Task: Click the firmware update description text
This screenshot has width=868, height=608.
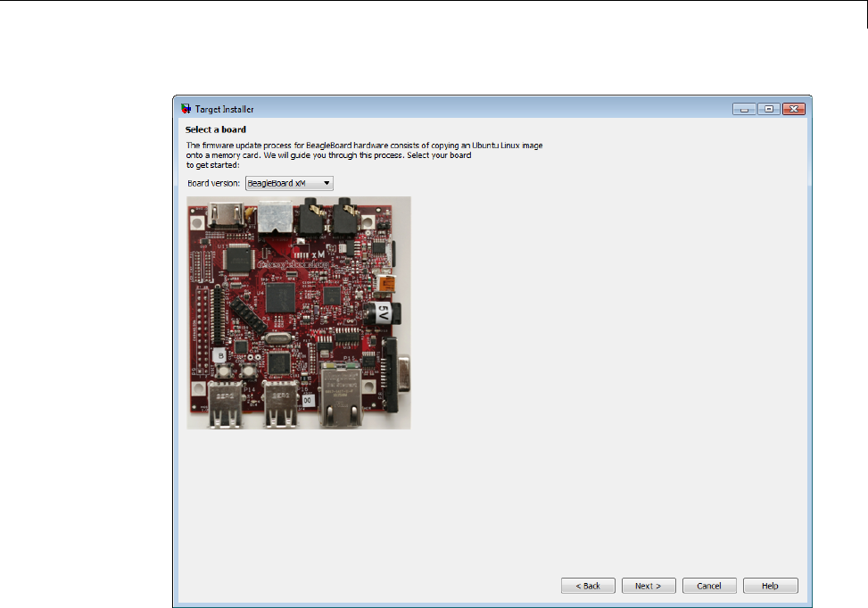Action: [x=364, y=155]
